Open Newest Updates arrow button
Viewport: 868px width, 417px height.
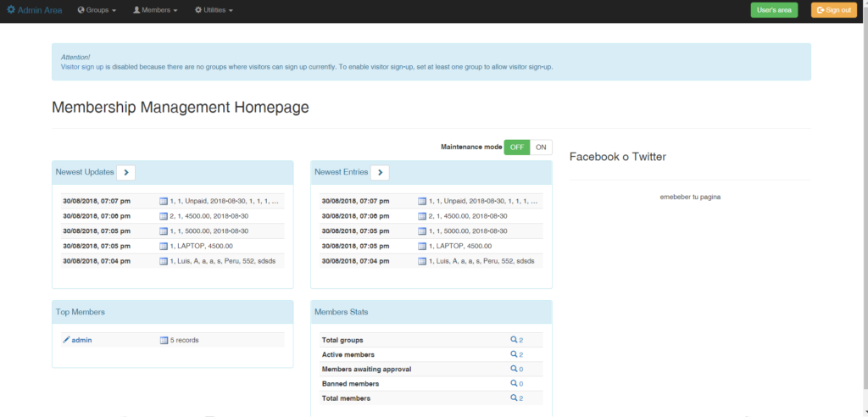[125, 172]
